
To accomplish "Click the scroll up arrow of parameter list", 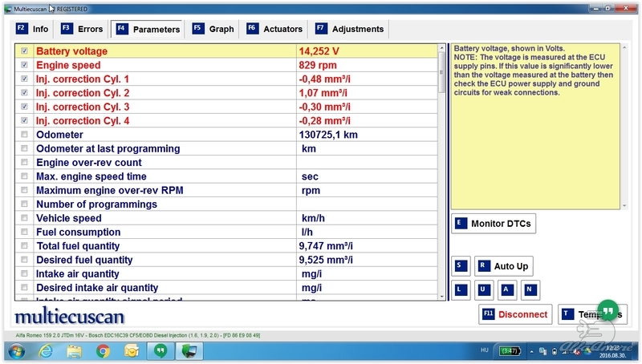I will 441,48.
